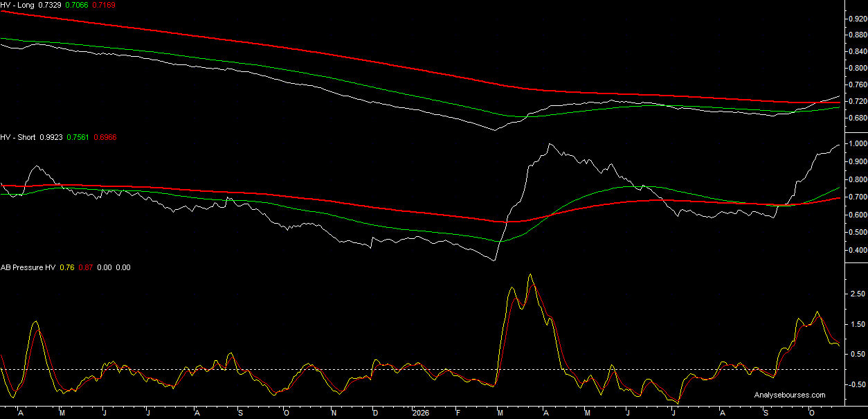868x419 pixels.
Task: Click the white HV Long value 0.7329
Action: (51, 5)
